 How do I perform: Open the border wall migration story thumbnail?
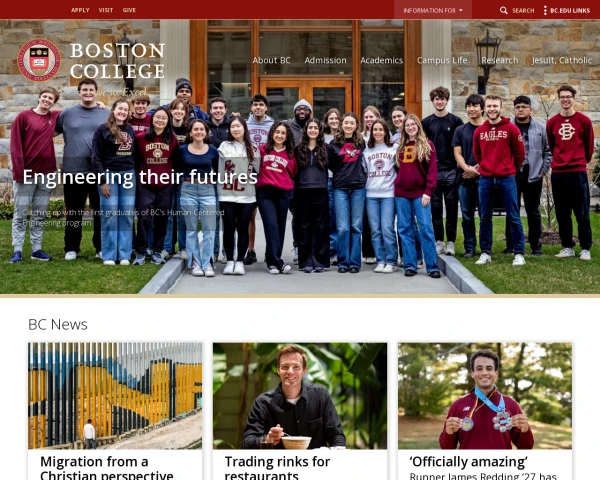point(115,396)
